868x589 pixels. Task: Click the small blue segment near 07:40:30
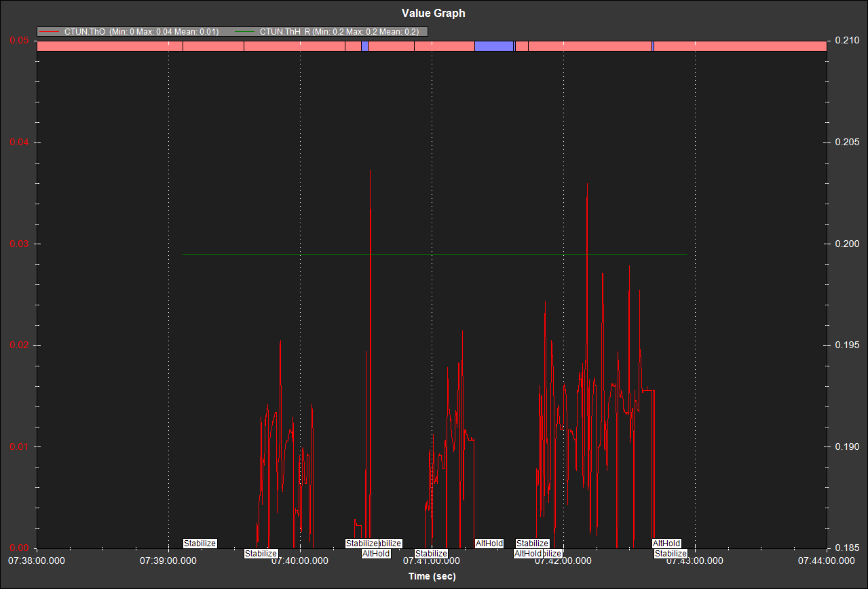click(364, 46)
